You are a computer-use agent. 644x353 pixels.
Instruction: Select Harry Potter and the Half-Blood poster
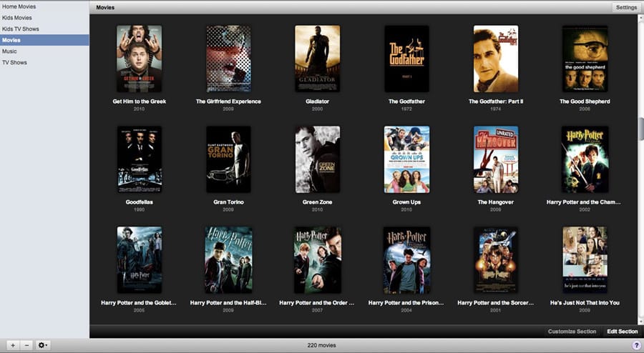click(x=228, y=260)
